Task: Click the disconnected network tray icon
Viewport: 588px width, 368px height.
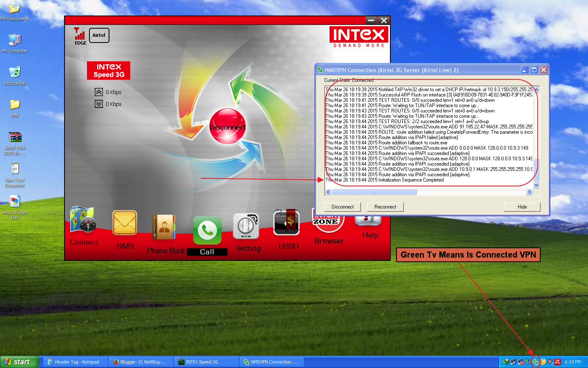Action: pyautogui.click(x=521, y=362)
